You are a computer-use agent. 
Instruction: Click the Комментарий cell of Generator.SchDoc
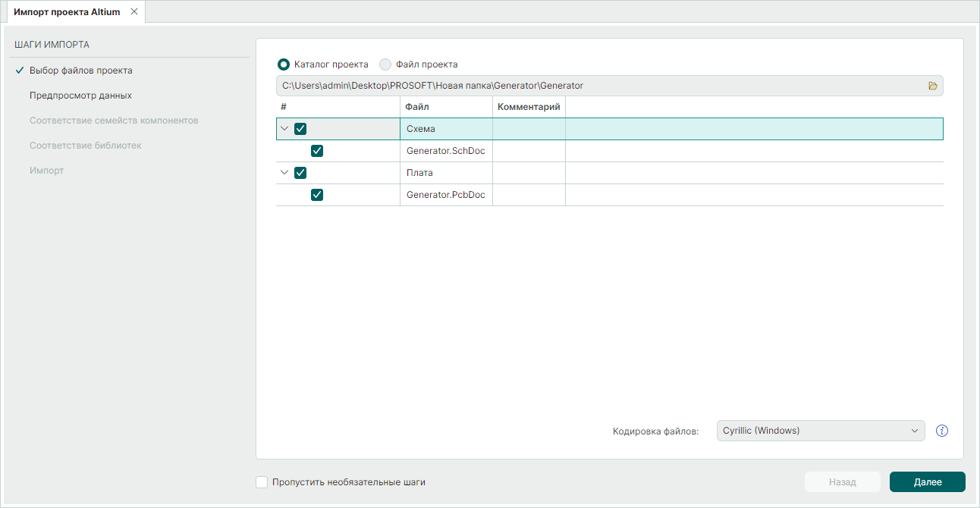pos(529,151)
